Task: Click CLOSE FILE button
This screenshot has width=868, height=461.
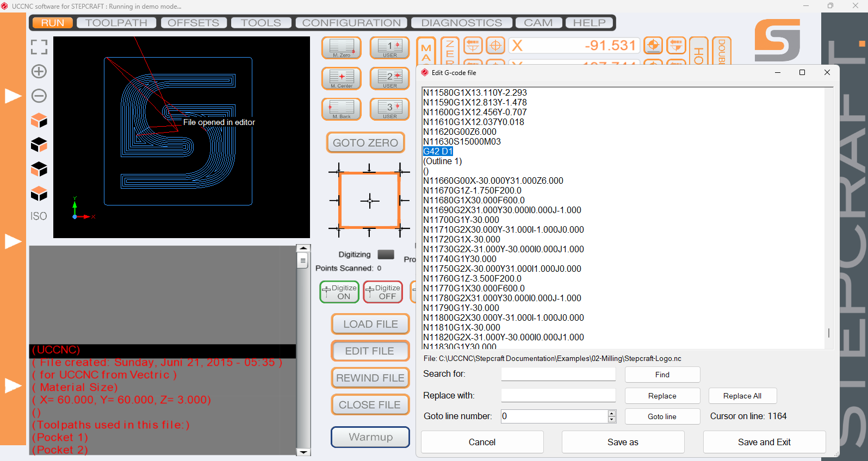Action: [370, 405]
